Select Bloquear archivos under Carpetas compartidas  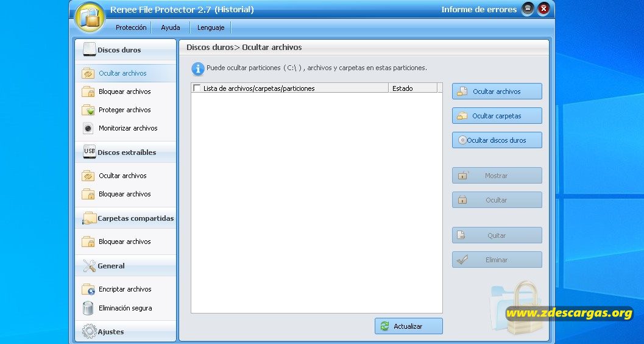click(x=126, y=242)
